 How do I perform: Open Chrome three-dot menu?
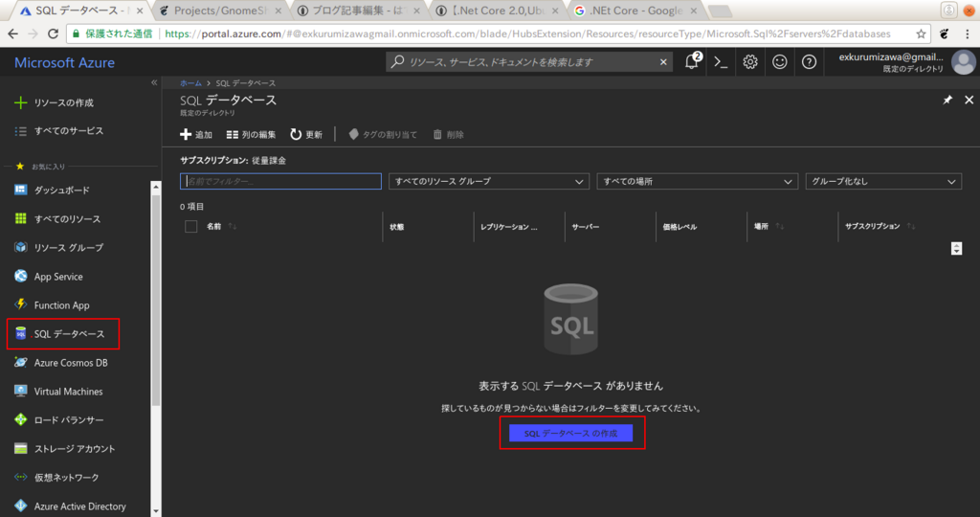[968, 34]
